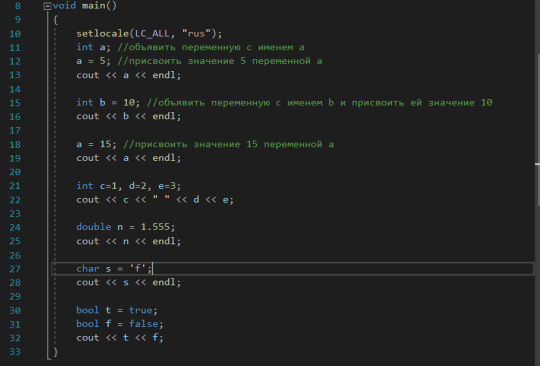Image resolution: width=540 pixels, height=366 pixels.
Task: Click on the setlocale function call
Action: point(102,34)
